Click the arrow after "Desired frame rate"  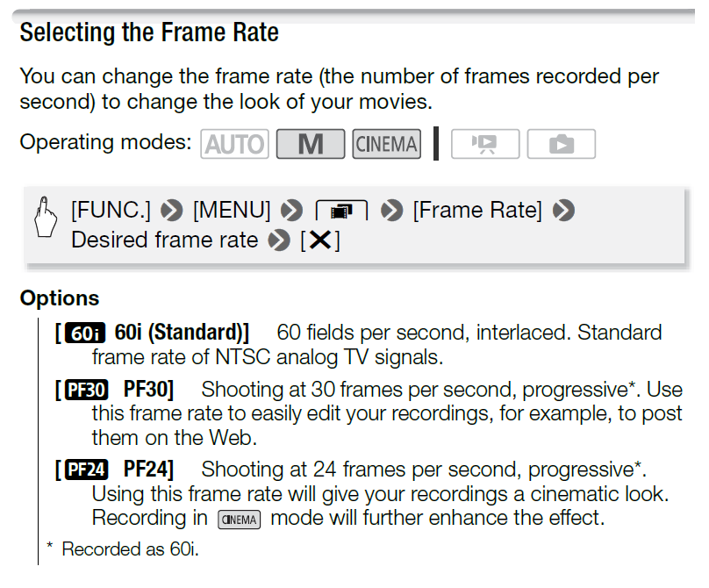[279, 240]
